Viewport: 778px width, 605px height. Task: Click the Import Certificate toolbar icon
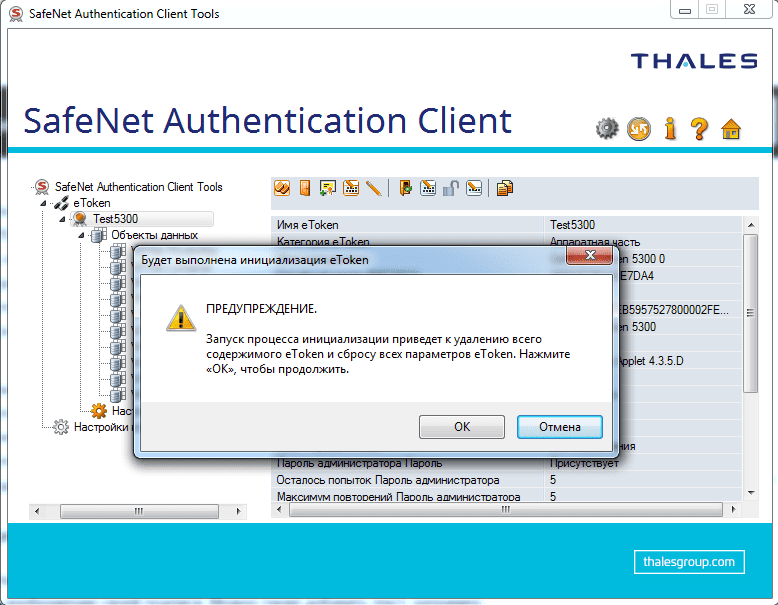pyautogui.click(x=327, y=188)
